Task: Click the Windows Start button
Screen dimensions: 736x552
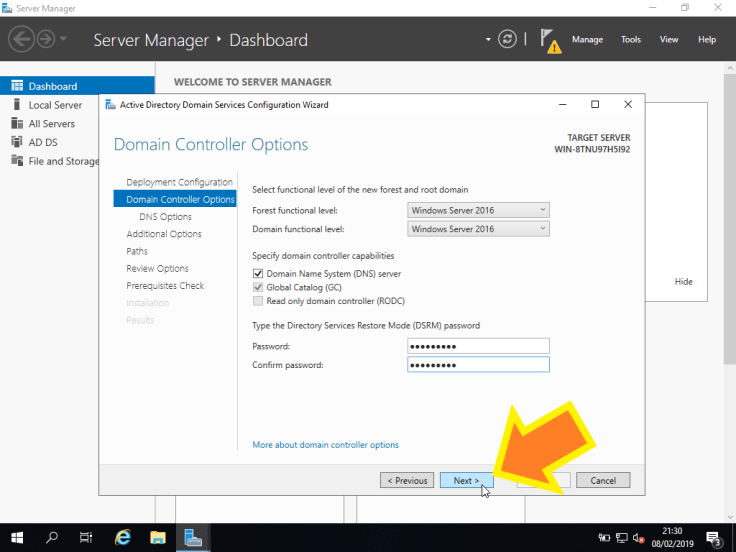Action: [x=18, y=537]
